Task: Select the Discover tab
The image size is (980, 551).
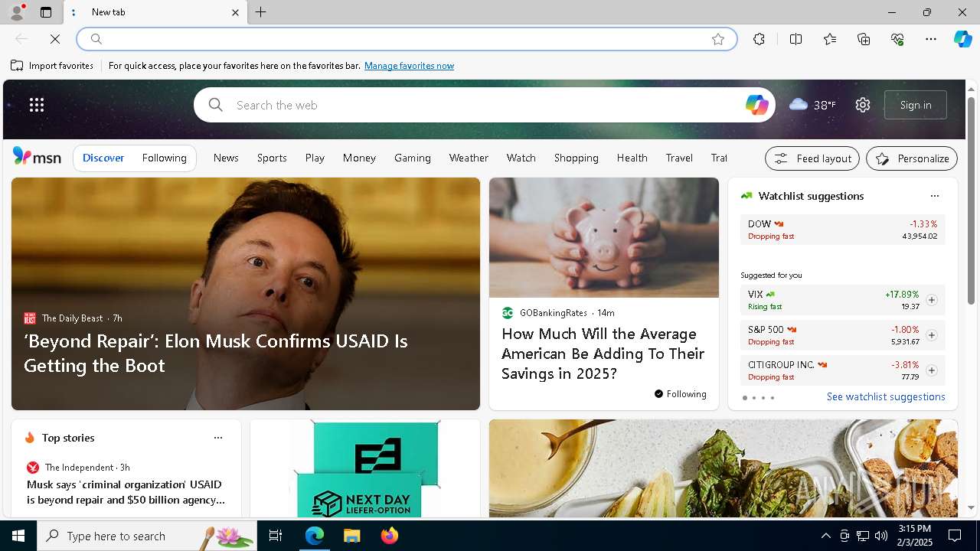Action: [103, 158]
